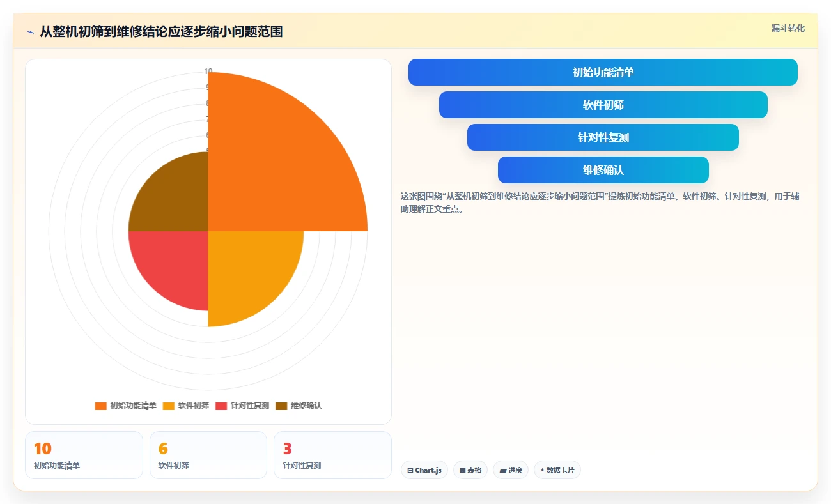Click the 维修确认 legend label
This screenshot has width=831, height=504.
point(306,406)
